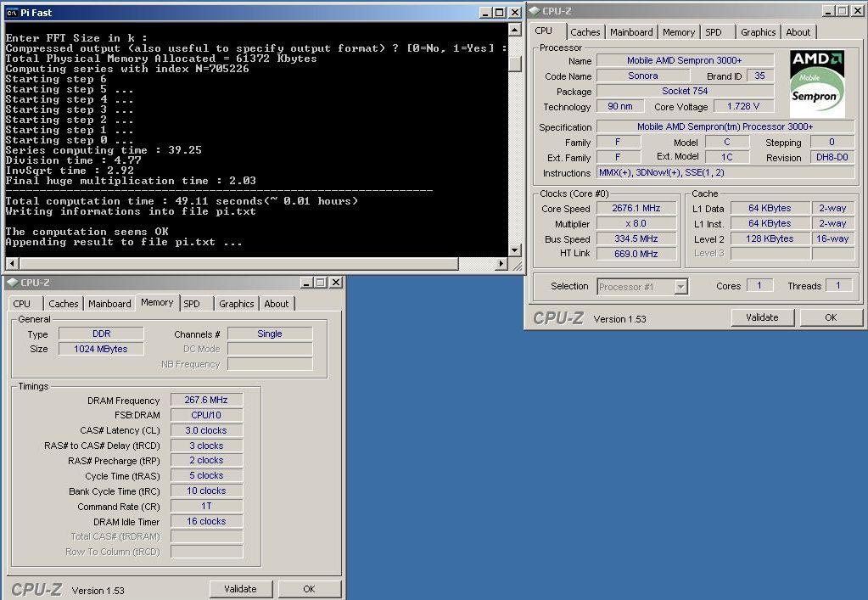This screenshot has width=868, height=600.
Task: Open Graphics tab in the memory CPU-Z window
Action: (236, 304)
